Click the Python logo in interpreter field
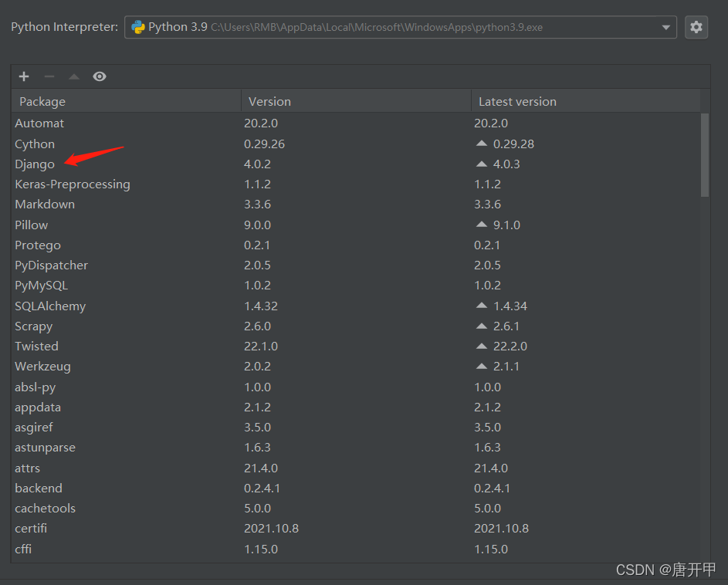728x585 pixels. coord(138,27)
